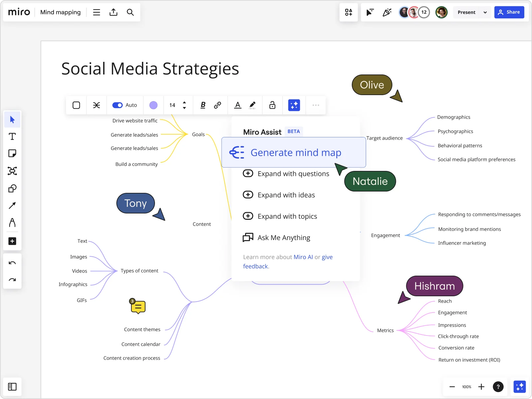Viewport: 532px width, 399px height.
Task: Click the collaborator count showing 12
Action: click(424, 12)
